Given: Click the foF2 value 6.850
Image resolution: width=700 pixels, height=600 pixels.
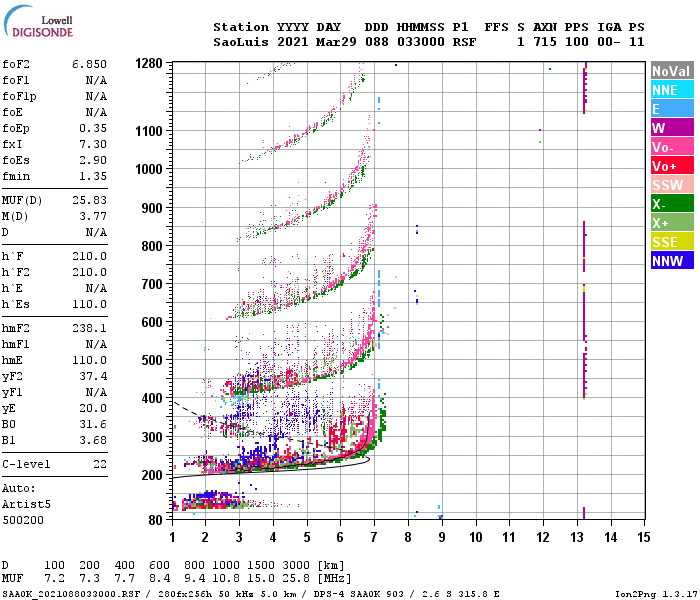Looking at the screenshot, I should pos(89,64).
